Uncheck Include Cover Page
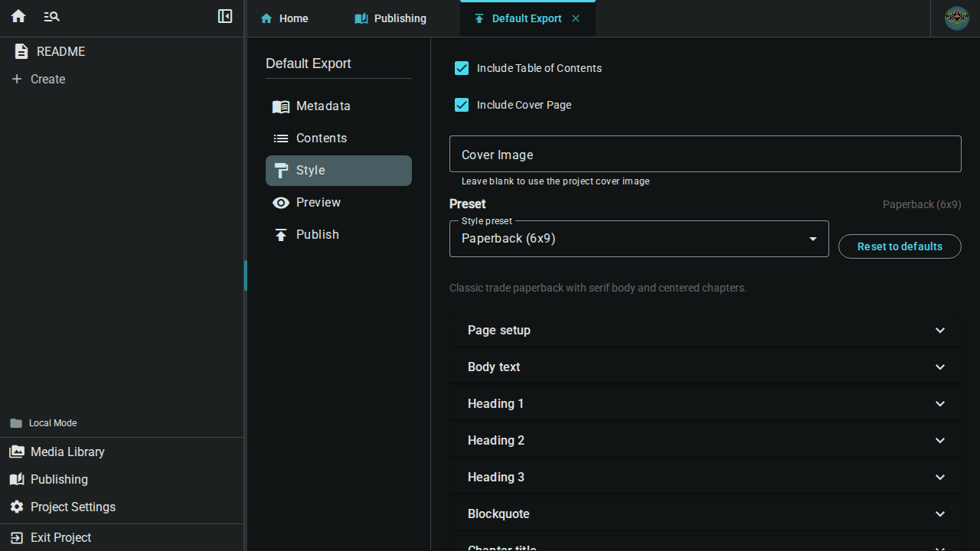The width and height of the screenshot is (980, 551). tap(462, 105)
